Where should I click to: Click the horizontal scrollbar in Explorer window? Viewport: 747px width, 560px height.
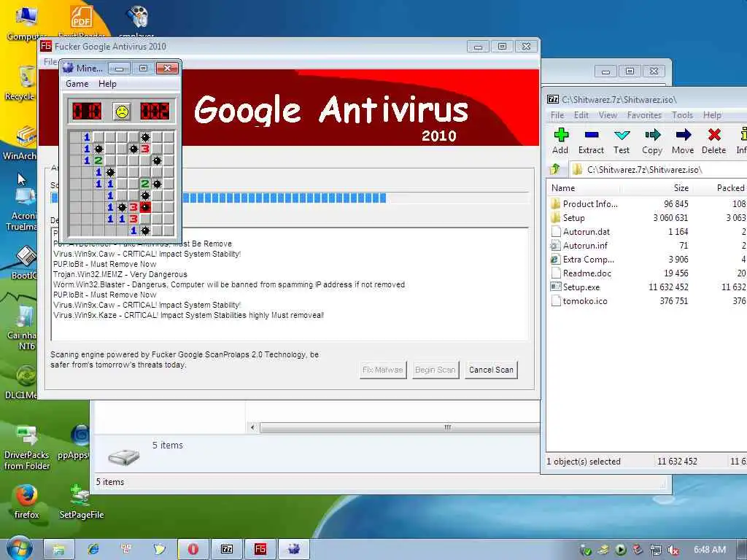[x=399, y=427]
